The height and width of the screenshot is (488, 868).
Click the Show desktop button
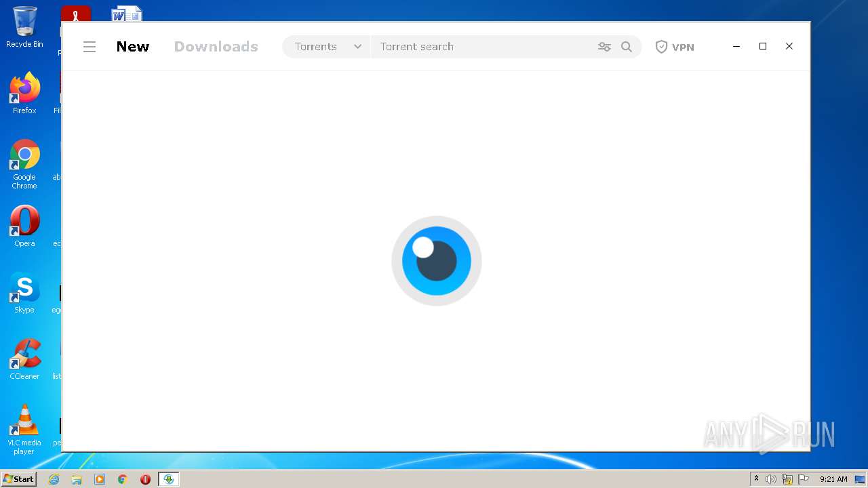[861, 479]
